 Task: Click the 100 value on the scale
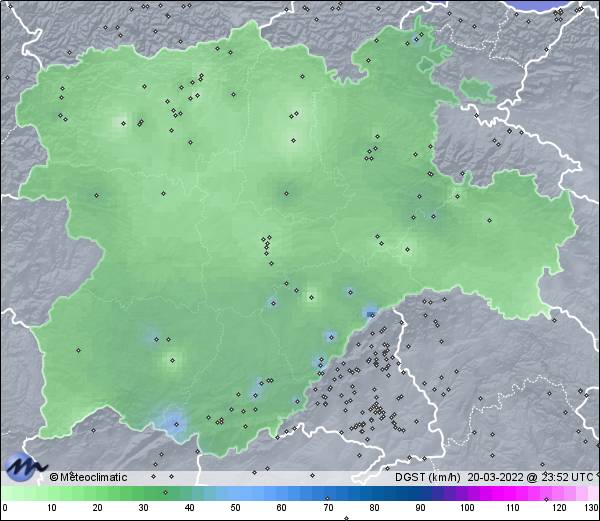click(x=467, y=508)
